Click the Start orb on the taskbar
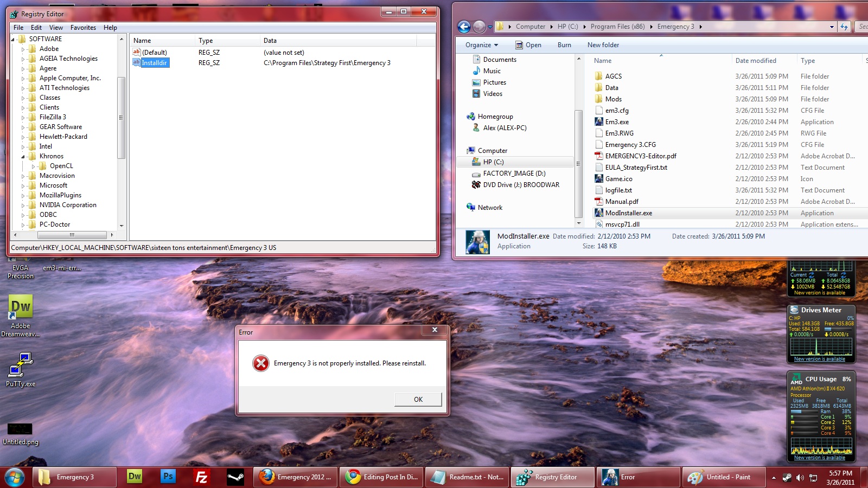 pos(14,477)
